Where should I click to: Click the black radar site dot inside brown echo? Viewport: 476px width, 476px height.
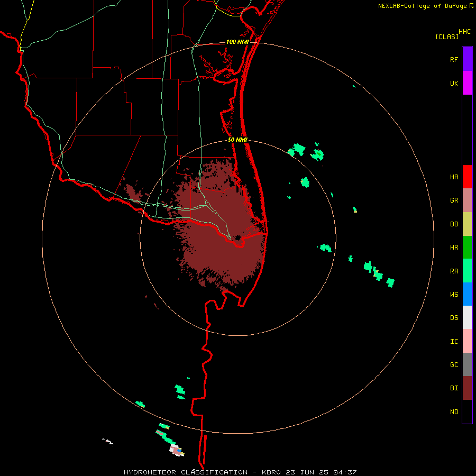[237, 237]
